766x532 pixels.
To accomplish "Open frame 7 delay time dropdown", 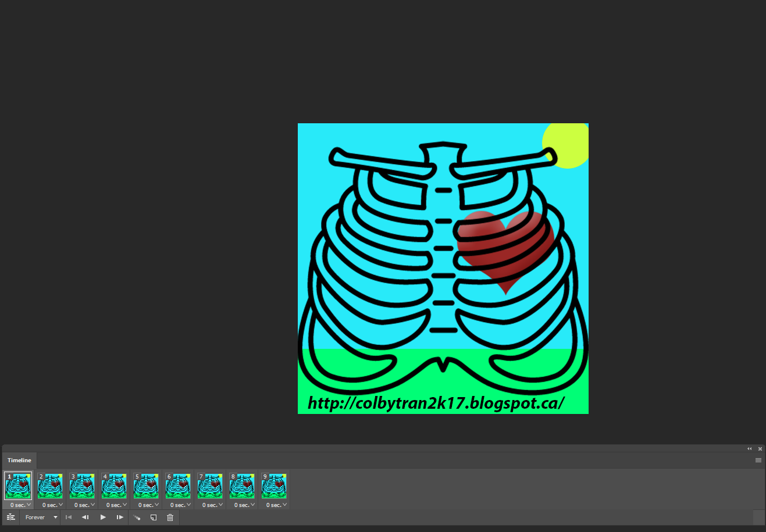I will pos(213,505).
